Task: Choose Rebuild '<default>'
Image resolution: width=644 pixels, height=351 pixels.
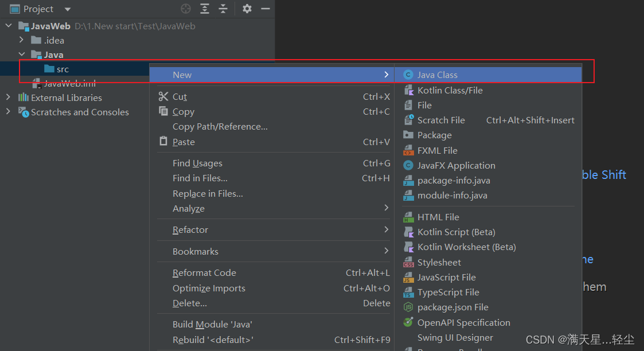Action: pyautogui.click(x=271, y=340)
